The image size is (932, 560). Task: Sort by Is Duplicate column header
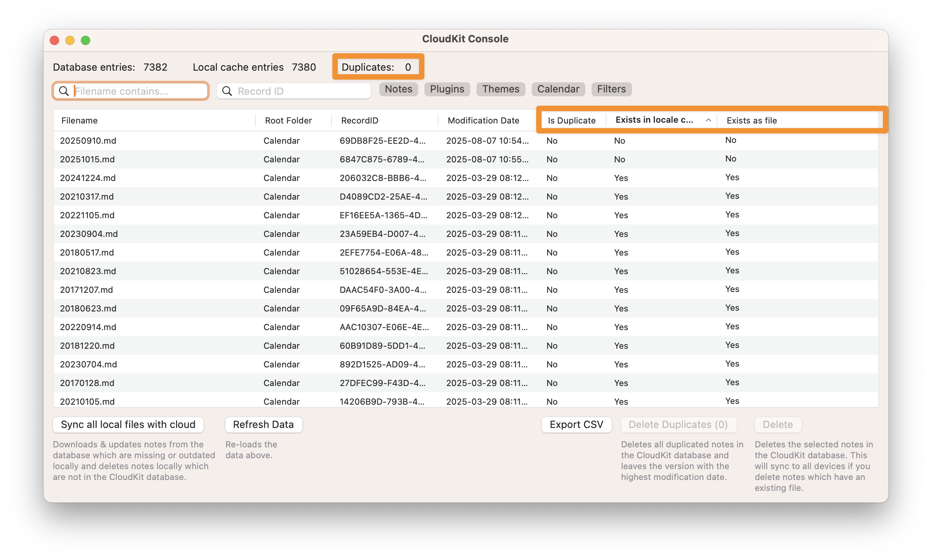tap(572, 120)
